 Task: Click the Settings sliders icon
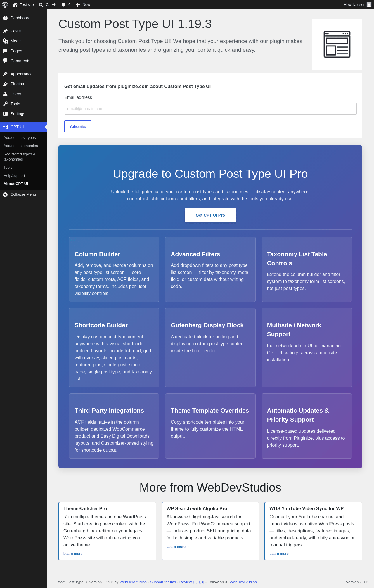point(5,114)
